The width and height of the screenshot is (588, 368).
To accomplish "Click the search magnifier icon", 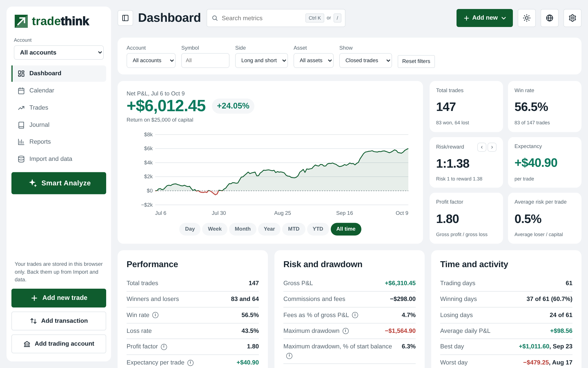I will [215, 18].
